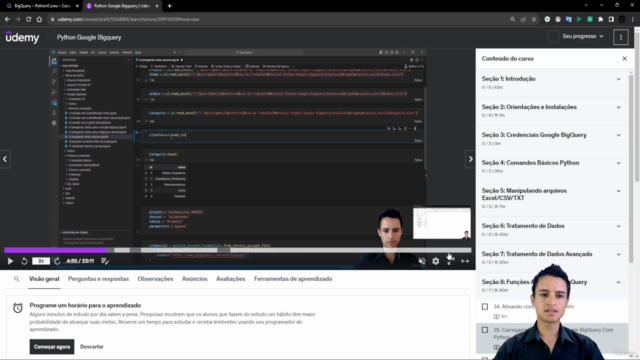The height and width of the screenshot is (360, 640).
Task: Open the Observações tab
Action: pos(155,279)
